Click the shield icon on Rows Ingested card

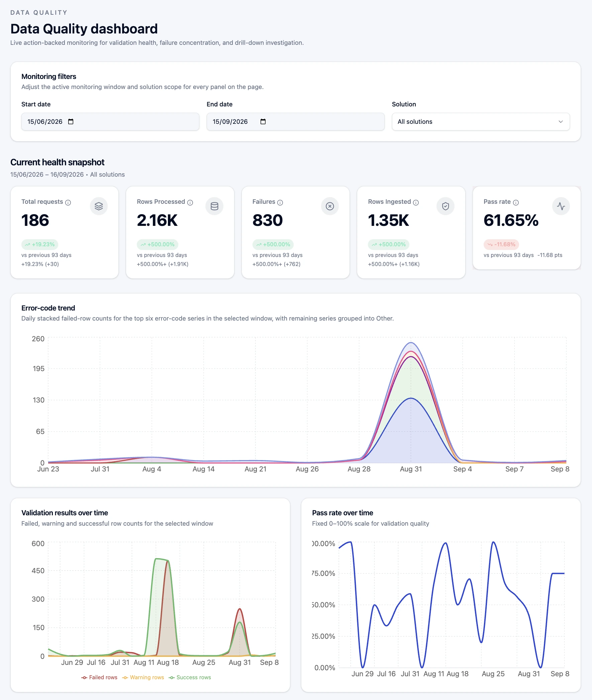[446, 206]
